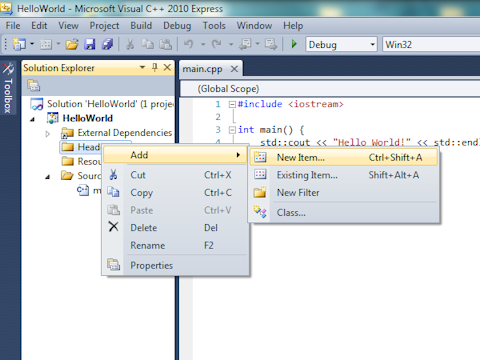Open Solution Explorer window position dropdown arrow
Viewport: 480px width, 360px height.
point(142,68)
